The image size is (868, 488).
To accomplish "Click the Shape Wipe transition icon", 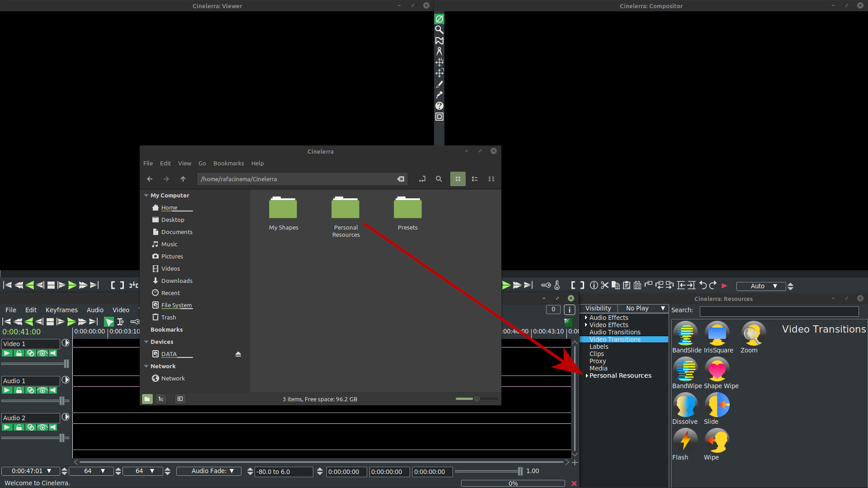I will [x=717, y=370].
